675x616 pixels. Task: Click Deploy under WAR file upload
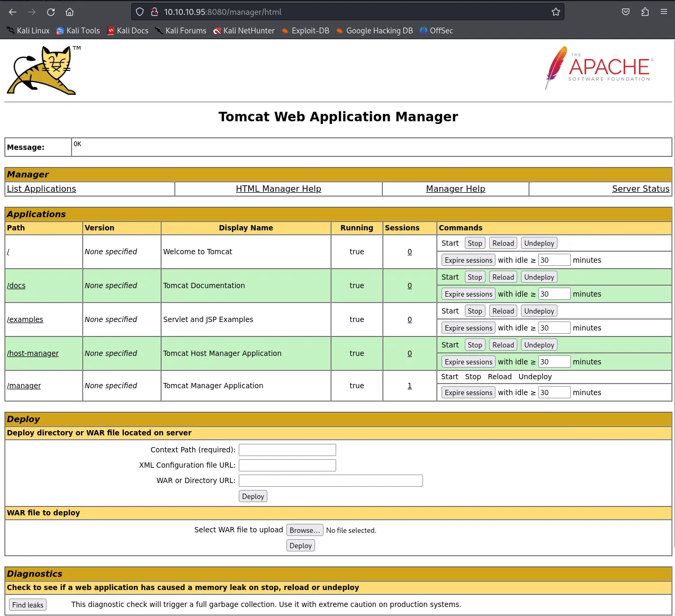click(301, 546)
